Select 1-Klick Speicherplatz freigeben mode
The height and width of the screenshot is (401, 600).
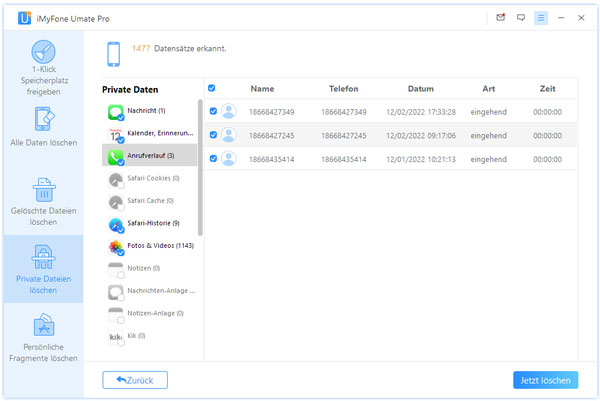(42, 69)
